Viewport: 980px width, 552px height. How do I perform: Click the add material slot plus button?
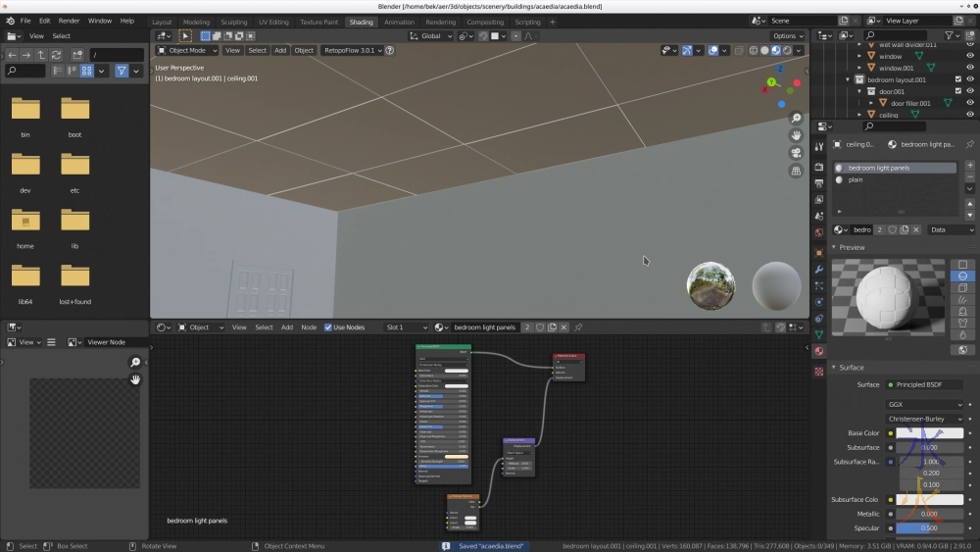pyautogui.click(x=969, y=165)
